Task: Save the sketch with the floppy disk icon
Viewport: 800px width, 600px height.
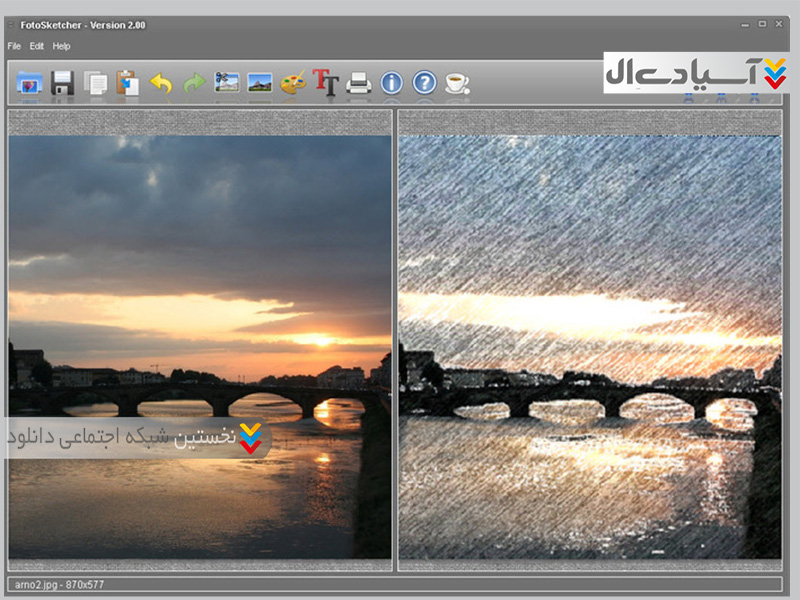Action: [x=63, y=83]
